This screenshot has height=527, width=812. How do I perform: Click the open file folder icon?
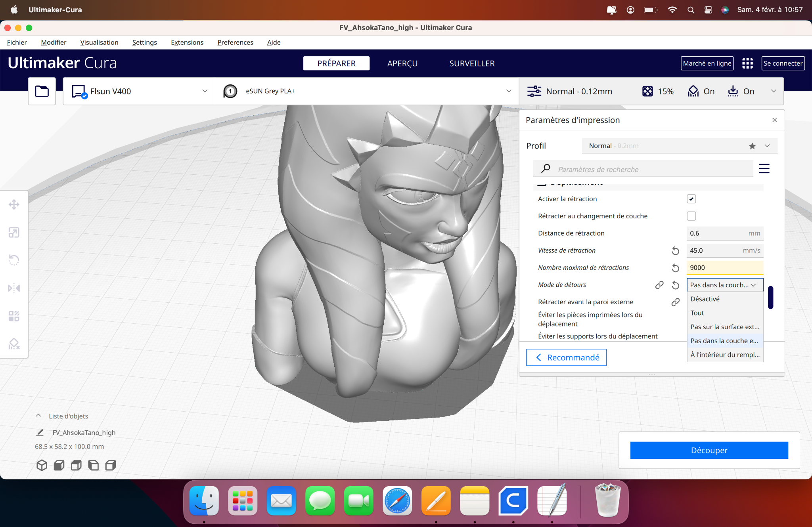pyautogui.click(x=42, y=91)
